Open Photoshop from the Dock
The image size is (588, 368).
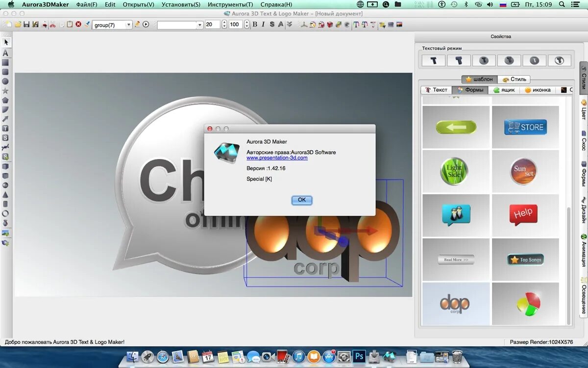(x=359, y=356)
